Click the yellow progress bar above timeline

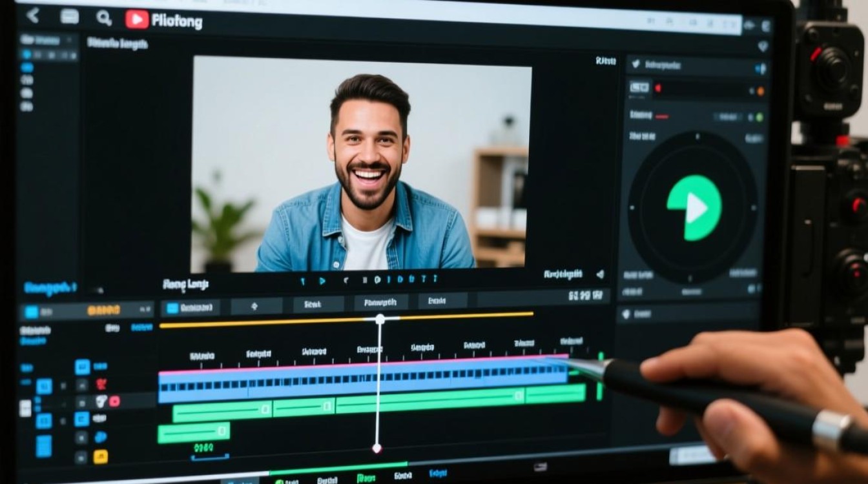(x=346, y=319)
